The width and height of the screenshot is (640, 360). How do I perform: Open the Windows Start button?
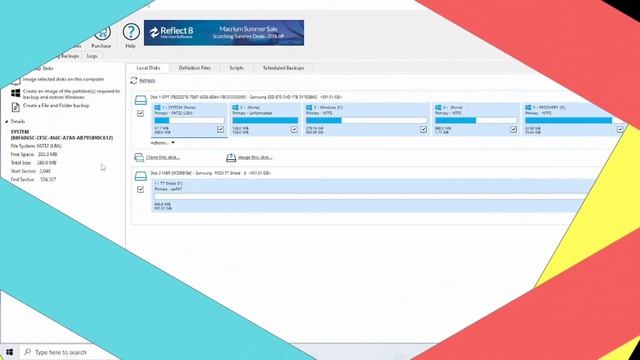click(9, 352)
